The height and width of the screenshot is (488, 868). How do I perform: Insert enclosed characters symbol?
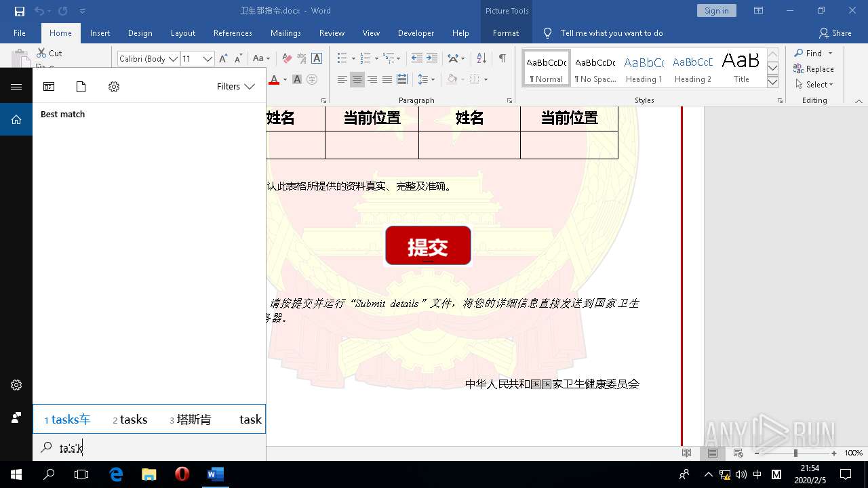coord(312,79)
